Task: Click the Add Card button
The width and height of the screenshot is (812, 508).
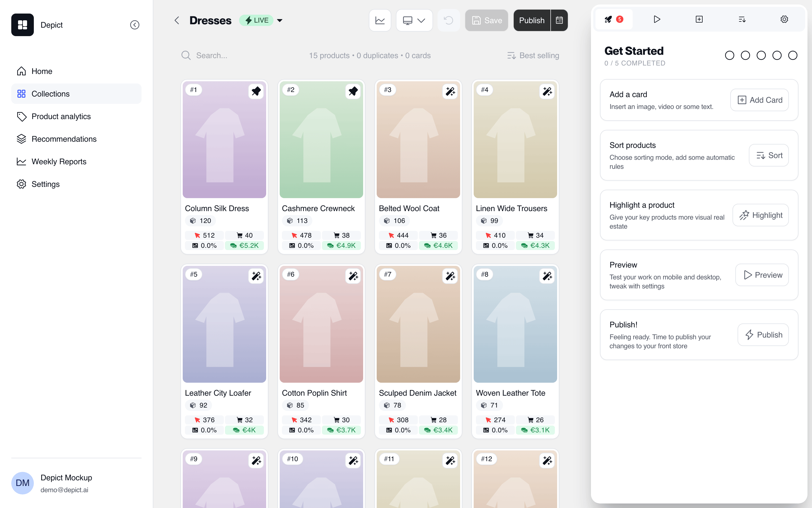Action: 760,100
